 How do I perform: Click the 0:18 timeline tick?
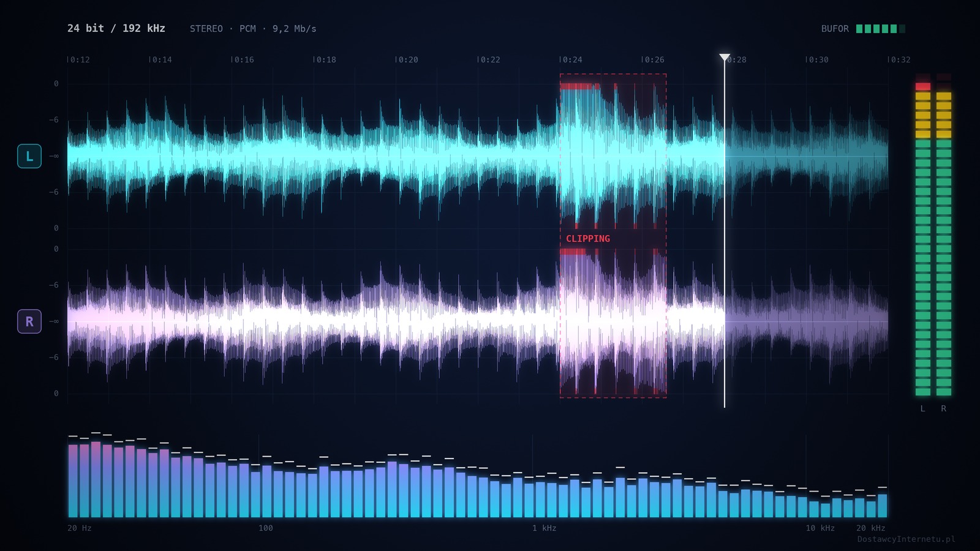pyautogui.click(x=326, y=60)
